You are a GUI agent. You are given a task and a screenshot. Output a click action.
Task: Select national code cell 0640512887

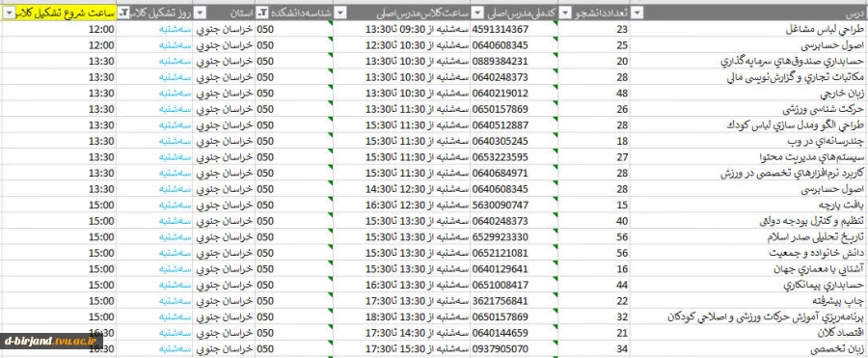(514, 125)
